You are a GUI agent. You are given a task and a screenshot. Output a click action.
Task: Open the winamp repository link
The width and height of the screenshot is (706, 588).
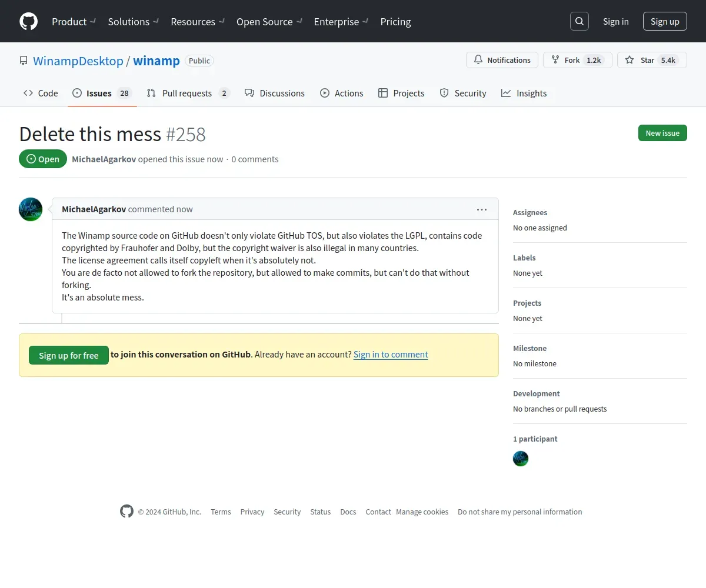[156, 61]
